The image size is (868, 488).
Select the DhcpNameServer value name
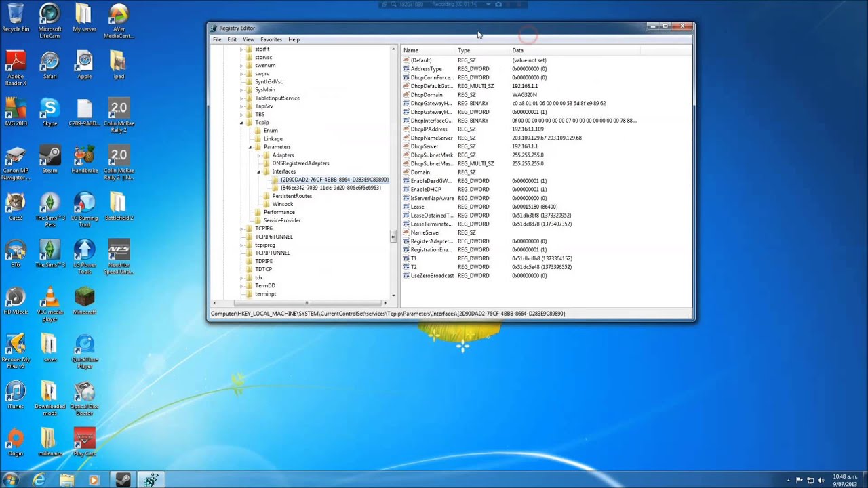[x=431, y=138]
